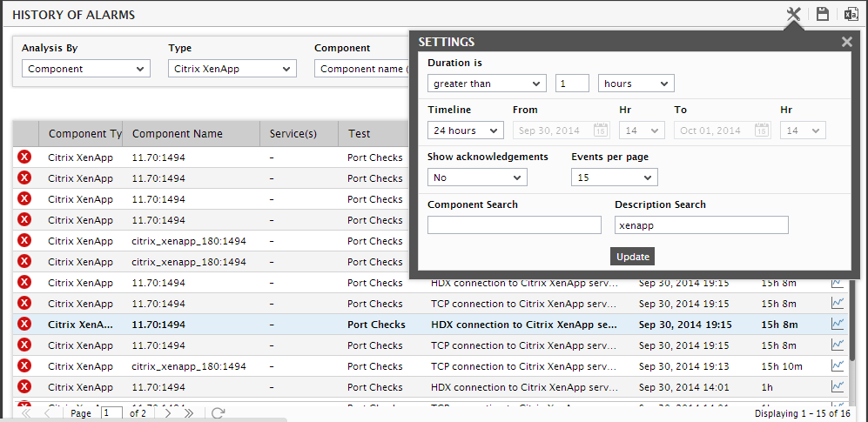Click the duration value field containing 1
This screenshot has height=422, width=868.
click(x=572, y=84)
